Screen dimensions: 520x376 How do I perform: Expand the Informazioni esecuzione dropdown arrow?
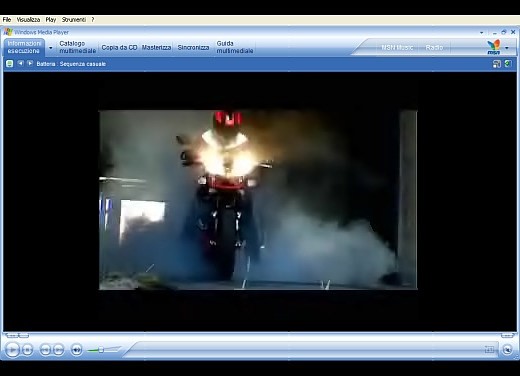(x=51, y=48)
